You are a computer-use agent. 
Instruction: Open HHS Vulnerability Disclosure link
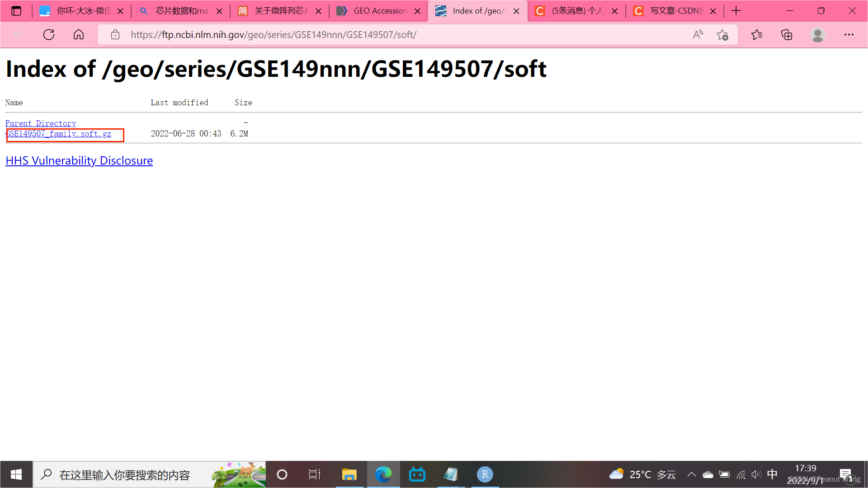(79, 160)
